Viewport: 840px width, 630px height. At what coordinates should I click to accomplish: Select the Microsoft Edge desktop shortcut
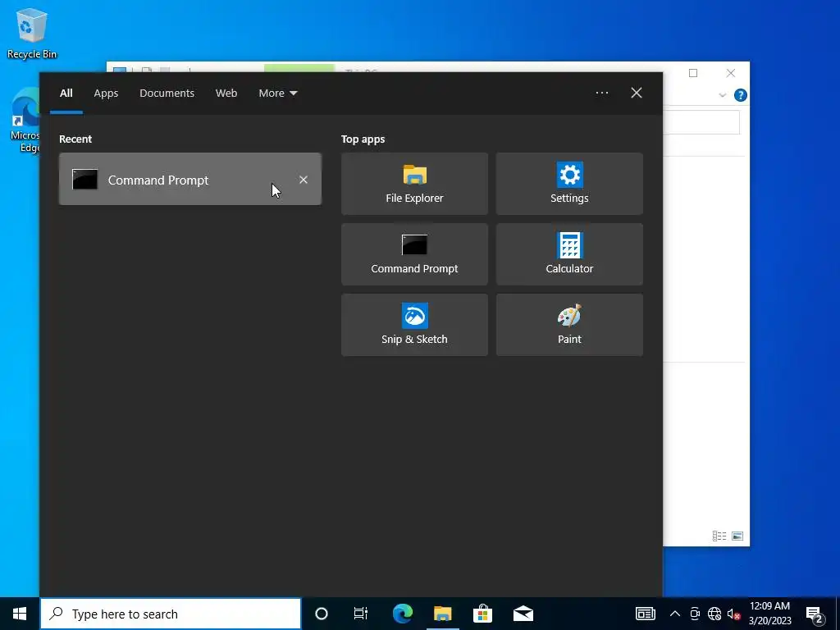[25, 121]
